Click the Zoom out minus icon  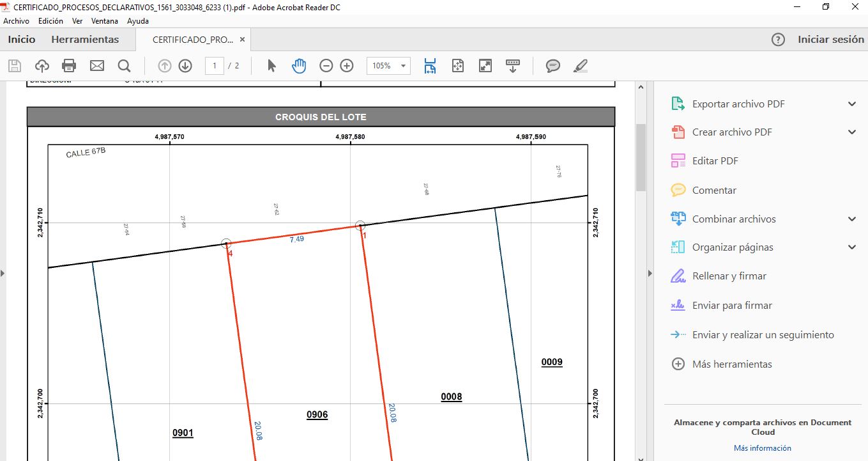[326, 66]
